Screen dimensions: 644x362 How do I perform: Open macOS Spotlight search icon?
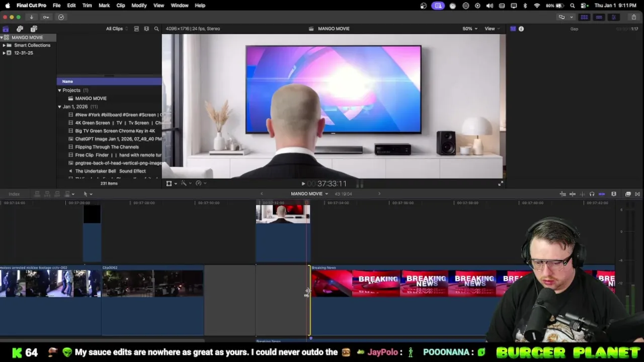point(573,6)
